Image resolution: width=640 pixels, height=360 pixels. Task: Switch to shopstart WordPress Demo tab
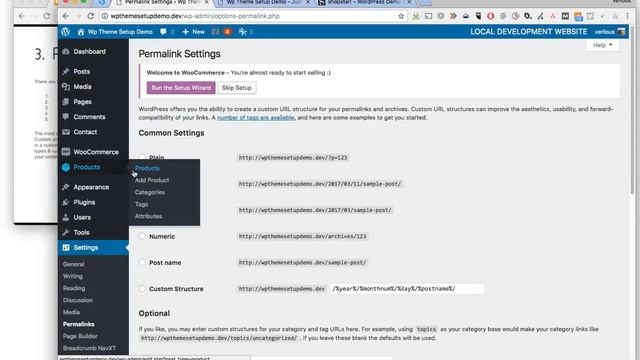click(363, 2)
